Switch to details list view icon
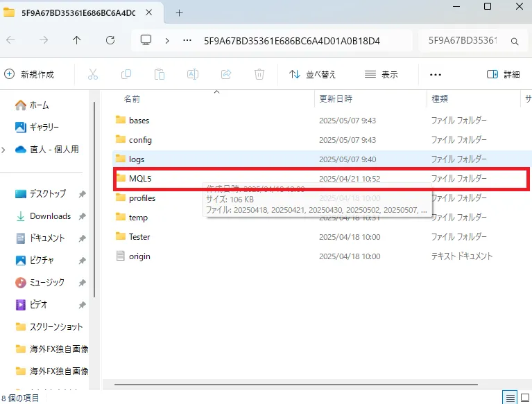The image size is (532, 404). point(510,398)
